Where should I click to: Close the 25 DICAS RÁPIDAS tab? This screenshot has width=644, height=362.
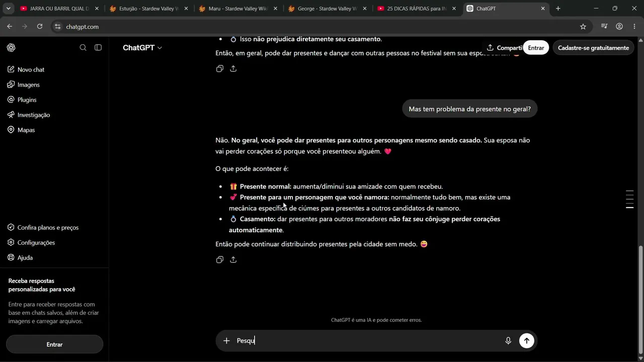point(454,9)
